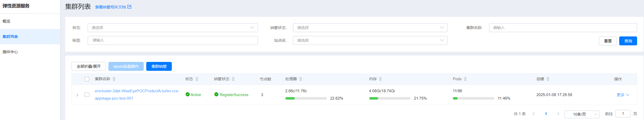Click external link icon beside 查看纳管相关文档

(x=129, y=7)
